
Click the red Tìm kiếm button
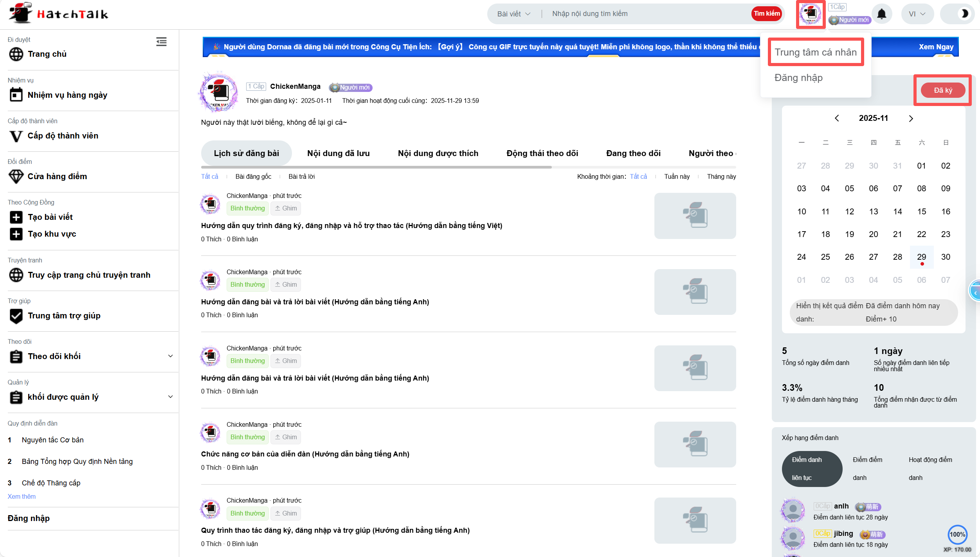766,14
